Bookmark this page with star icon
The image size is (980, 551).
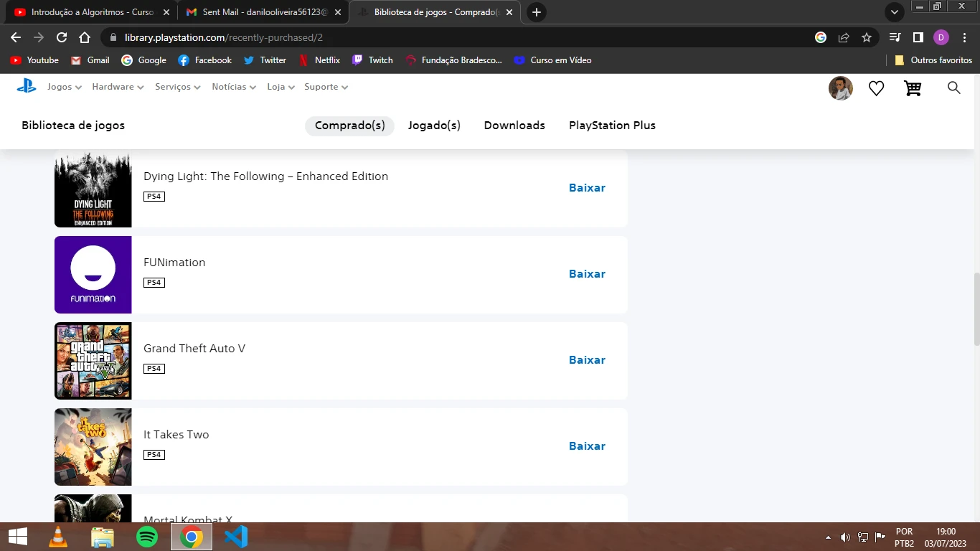pyautogui.click(x=867, y=37)
